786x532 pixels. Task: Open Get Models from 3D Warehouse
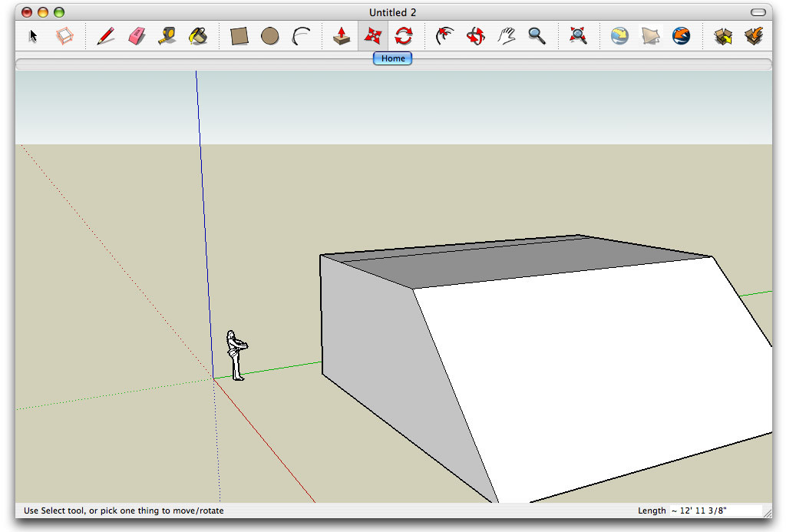[619, 35]
